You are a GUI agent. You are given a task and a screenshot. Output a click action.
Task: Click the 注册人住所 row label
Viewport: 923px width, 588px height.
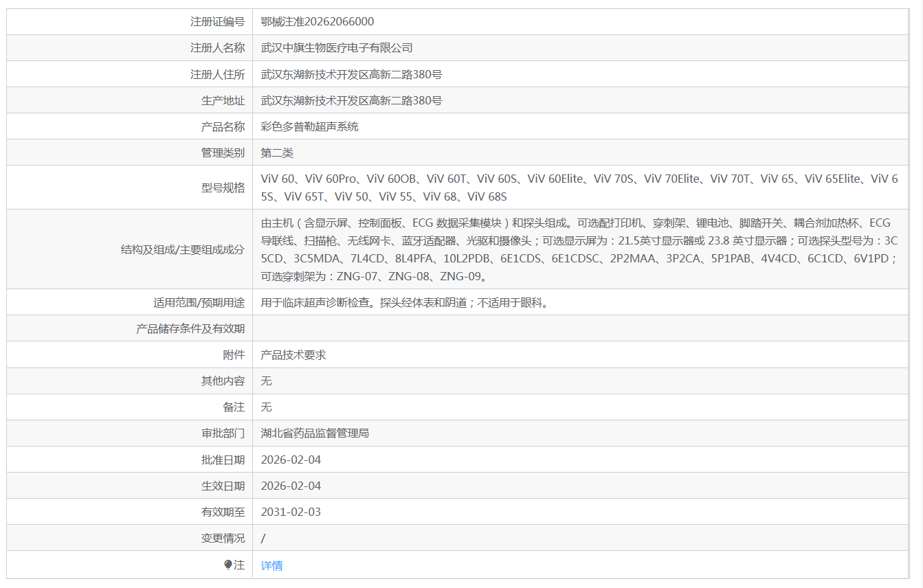(217, 74)
